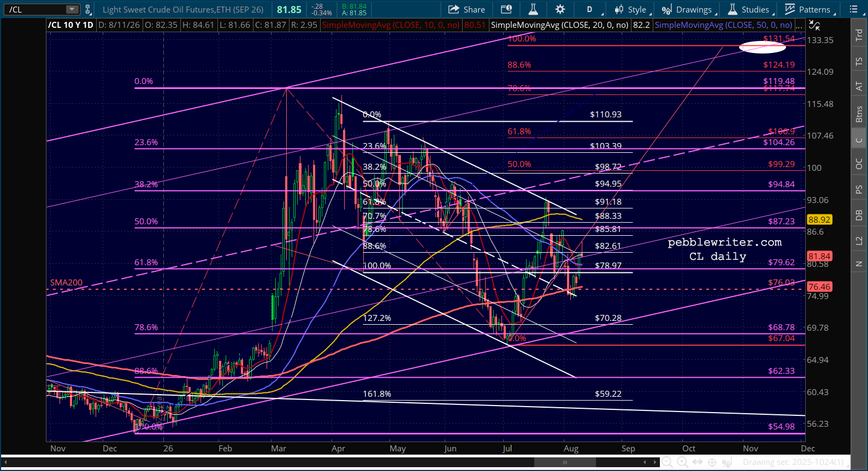Click the horizontal time scrollbar thumb
This screenshot has height=471, width=868.
[565, 462]
